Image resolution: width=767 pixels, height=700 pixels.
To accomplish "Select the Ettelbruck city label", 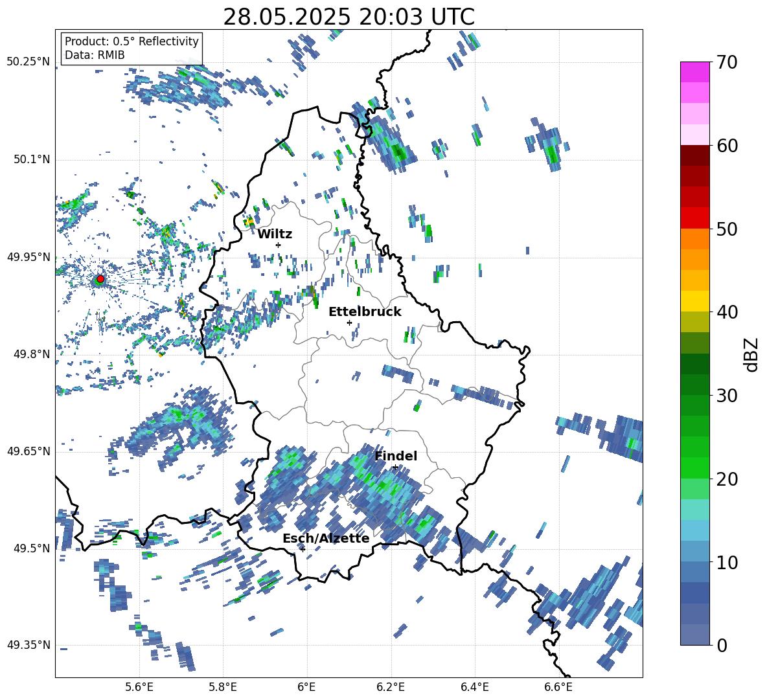I will pos(365,312).
